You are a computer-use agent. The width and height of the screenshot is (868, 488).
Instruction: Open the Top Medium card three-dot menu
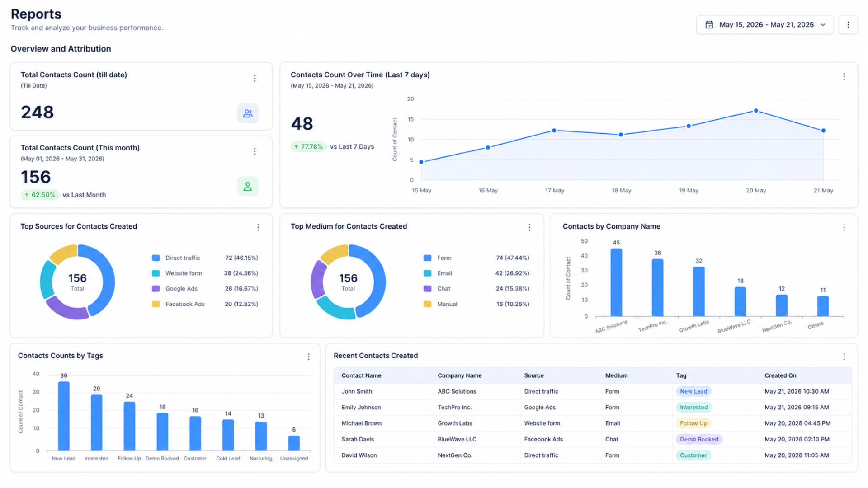pos(529,227)
